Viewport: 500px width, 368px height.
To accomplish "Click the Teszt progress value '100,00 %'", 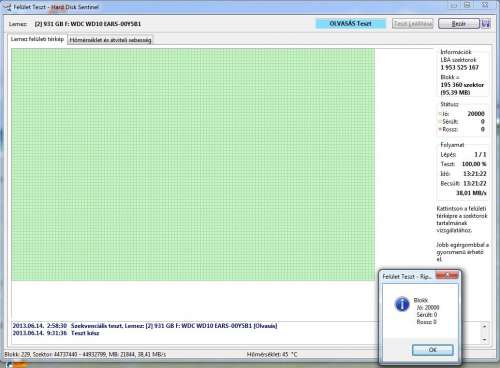I will tap(474, 164).
